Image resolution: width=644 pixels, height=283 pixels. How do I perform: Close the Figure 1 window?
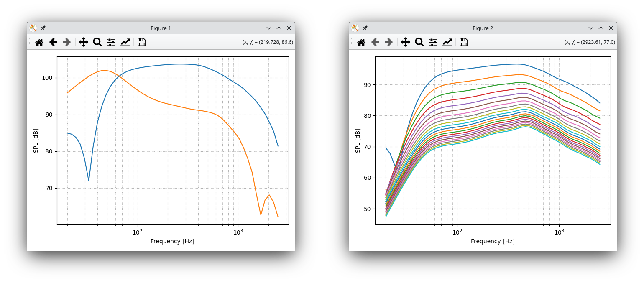[x=289, y=28]
